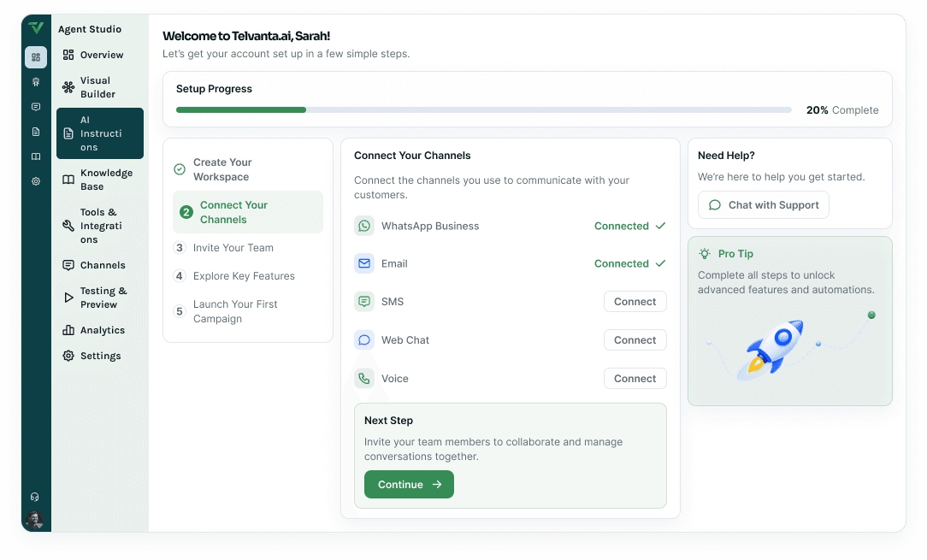This screenshot has width=927, height=560.
Task: Open the user avatar photo
Action: [35, 520]
